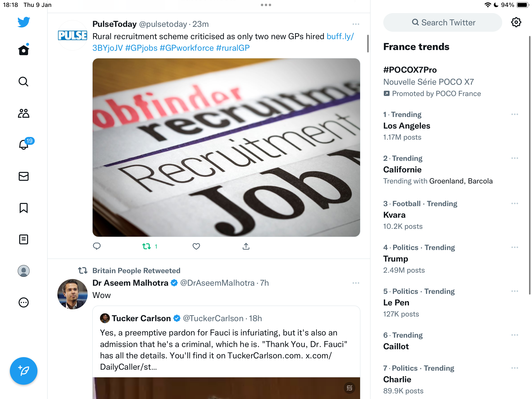Image resolution: width=532 pixels, height=399 pixels.
Task: Open more options for Dr Aseem Malhotra tweet
Action: [356, 283]
